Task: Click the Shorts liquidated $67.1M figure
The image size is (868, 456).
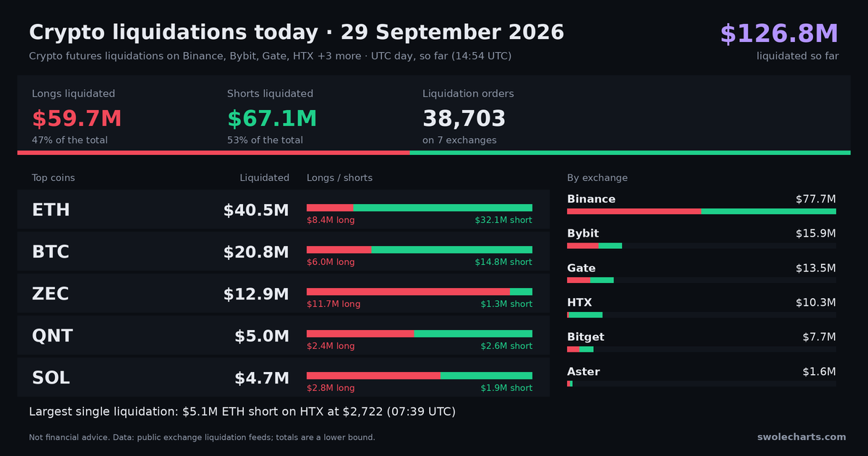Action: (x=272, y=119)
